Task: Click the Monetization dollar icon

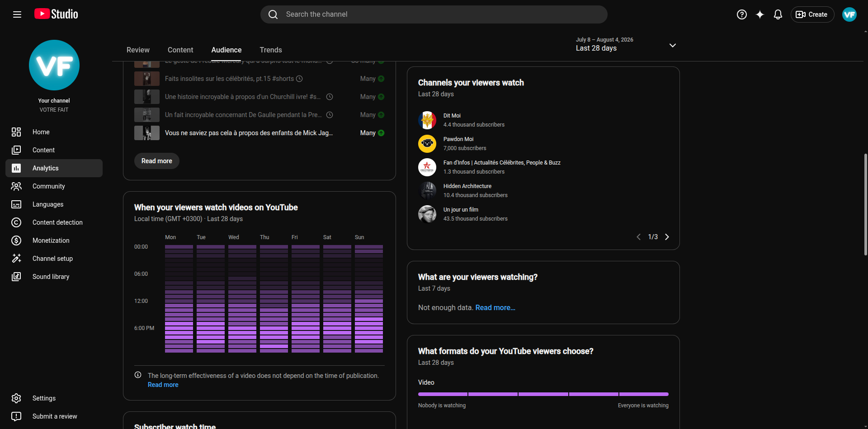Action: coord(16,240)
